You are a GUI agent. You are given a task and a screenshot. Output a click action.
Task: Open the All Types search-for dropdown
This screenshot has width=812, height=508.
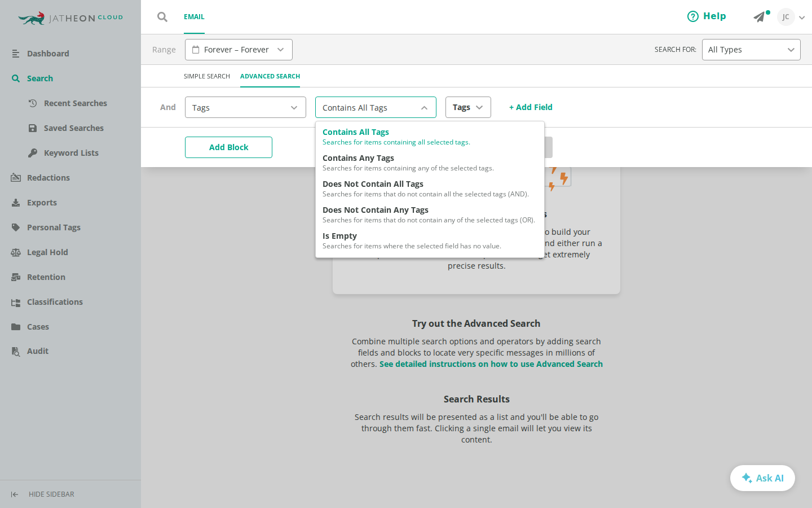coord(751,50)
